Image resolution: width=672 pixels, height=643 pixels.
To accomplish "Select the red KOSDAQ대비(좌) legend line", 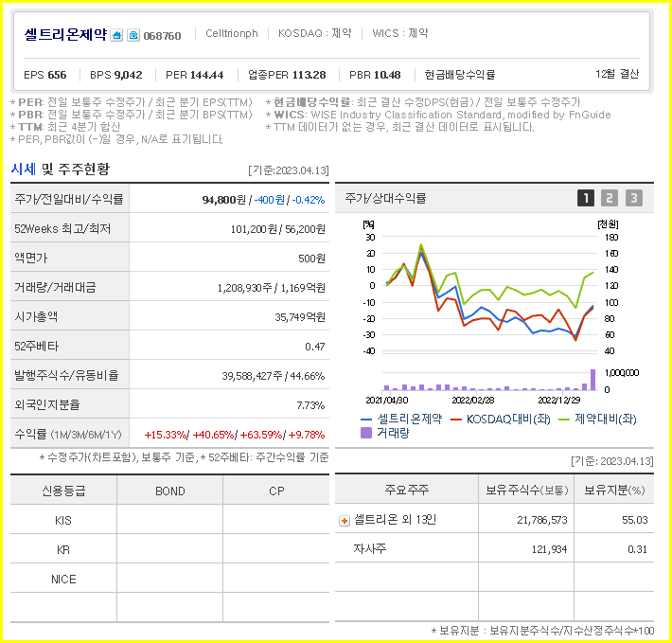I will tap(456, 420).
